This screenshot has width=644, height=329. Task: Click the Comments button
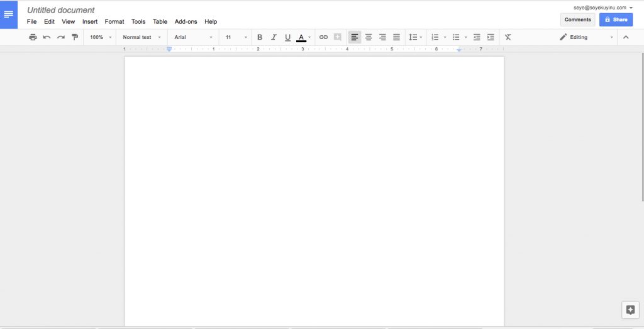coord(577,20)
